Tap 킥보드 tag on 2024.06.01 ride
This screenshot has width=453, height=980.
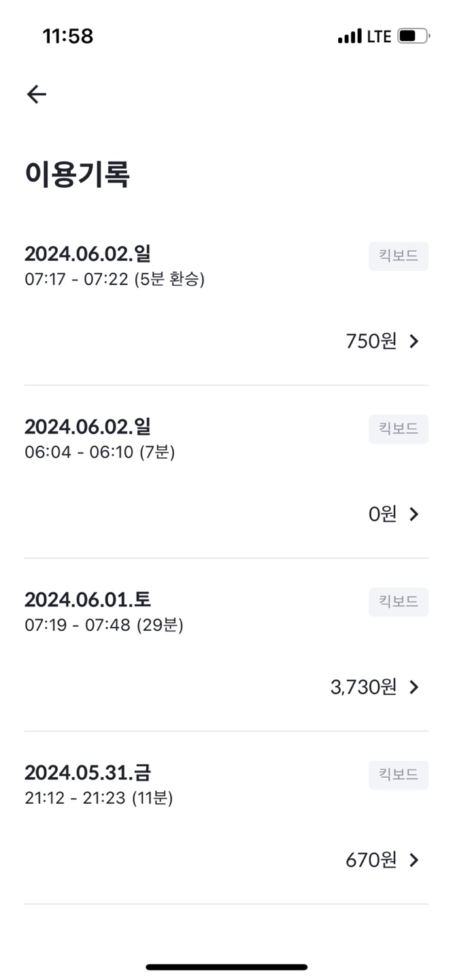tap(399, 602)
